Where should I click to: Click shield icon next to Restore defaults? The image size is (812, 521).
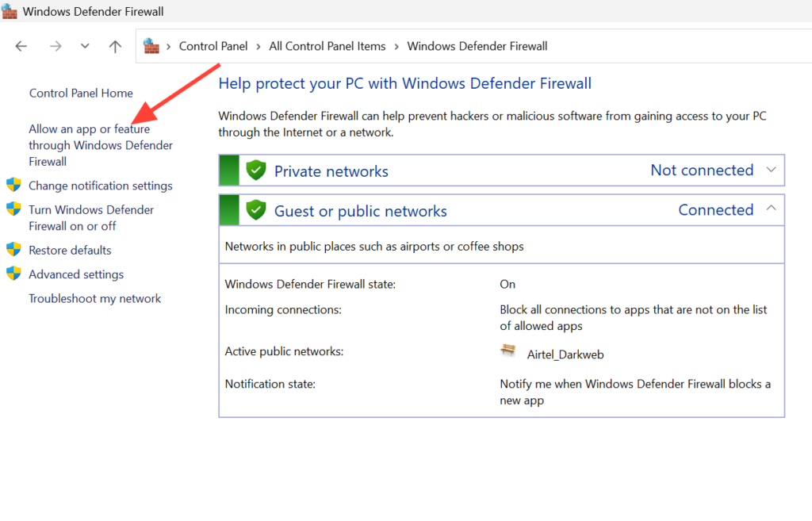tap(14, 250)
